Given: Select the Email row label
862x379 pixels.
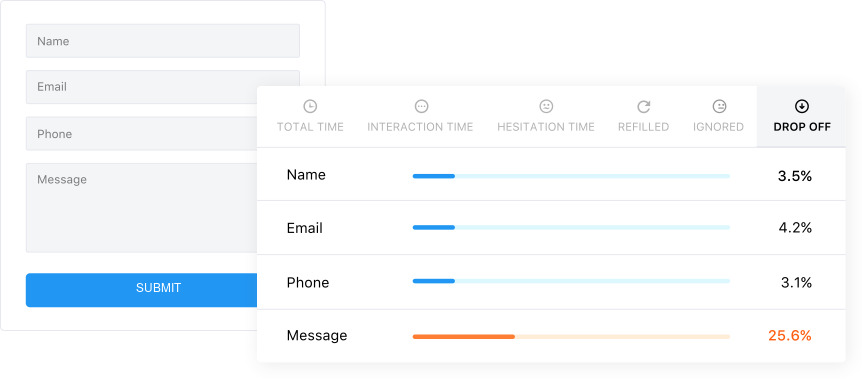Looking at the screenshot, I should coord(305,228).
